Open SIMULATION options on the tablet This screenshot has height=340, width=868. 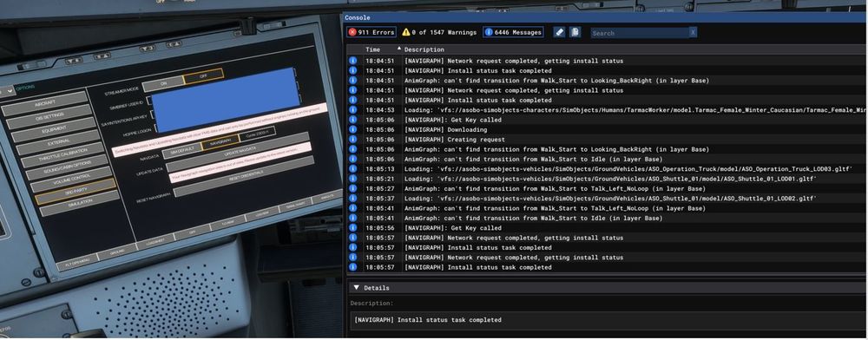[80, 204]
